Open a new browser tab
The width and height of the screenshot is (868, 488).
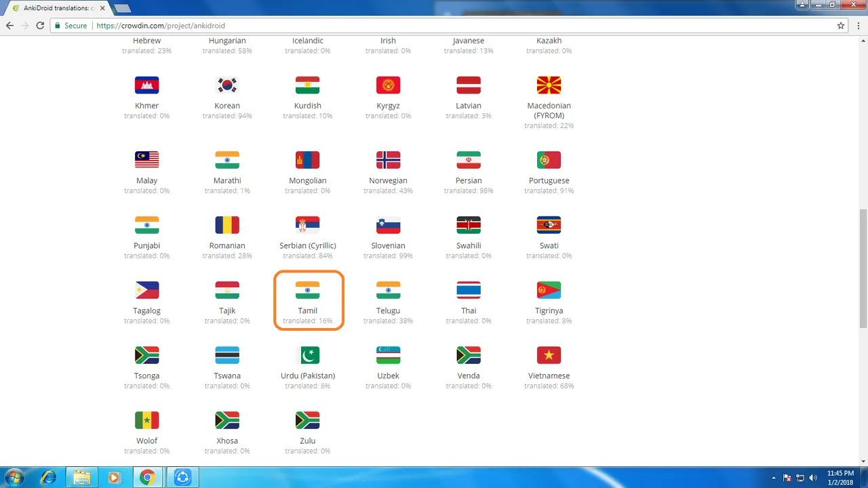coord(123,8)
